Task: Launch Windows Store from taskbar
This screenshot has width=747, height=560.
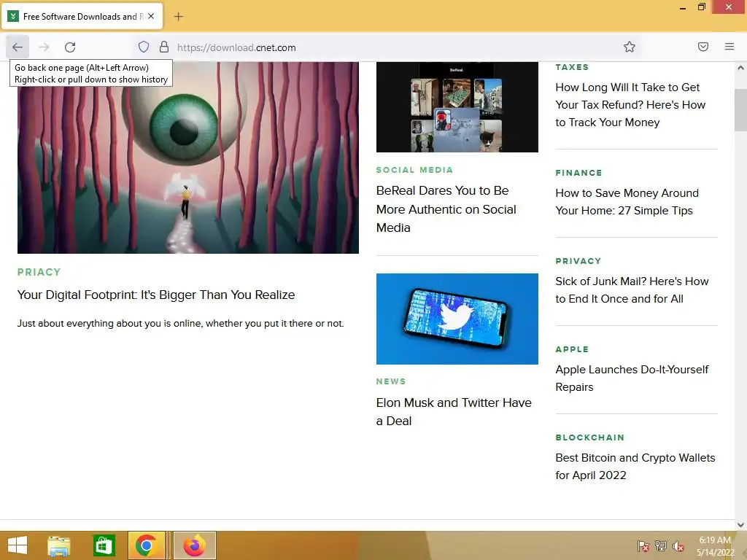Action: point(104,545)
